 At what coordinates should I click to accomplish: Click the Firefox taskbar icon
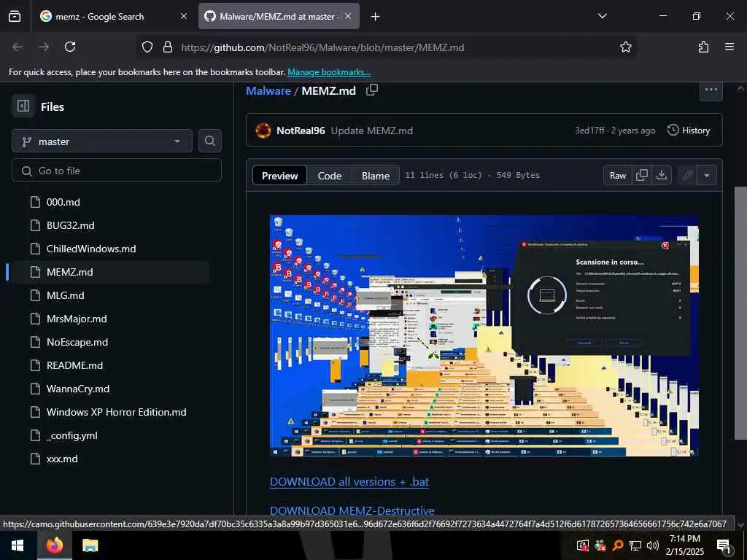54,545
